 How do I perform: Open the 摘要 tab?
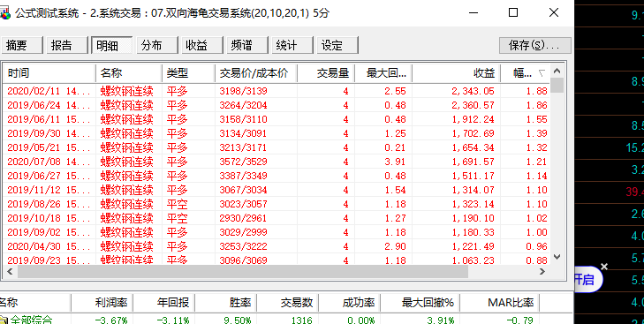22,45
